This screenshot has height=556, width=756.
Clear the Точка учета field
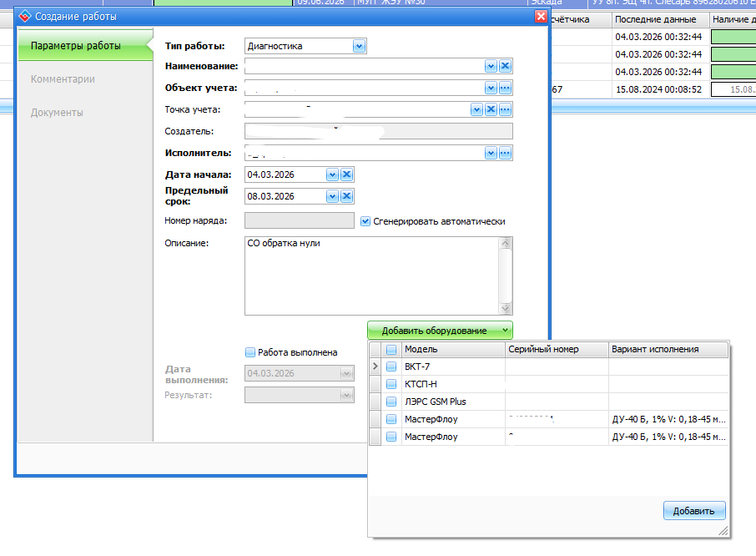tap(491, 109)
